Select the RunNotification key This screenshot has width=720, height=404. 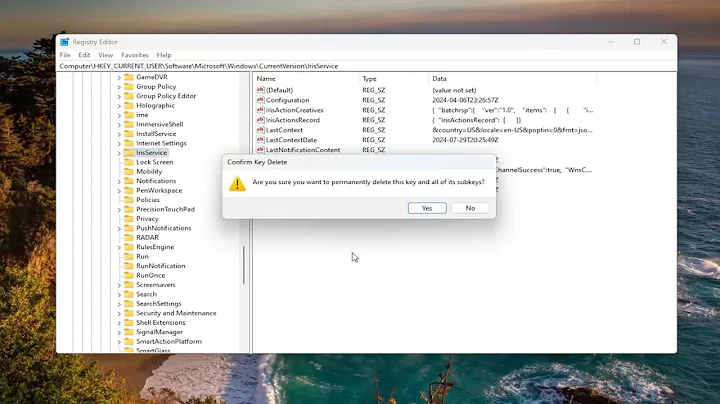[161, 266]
